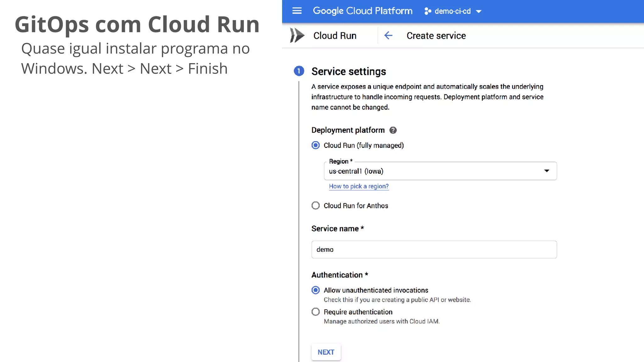Viewport: 644px width, 362px height.
Task: Open the Region dropdown us-central1 (Iowa)
Action: [x=440, y=171]
